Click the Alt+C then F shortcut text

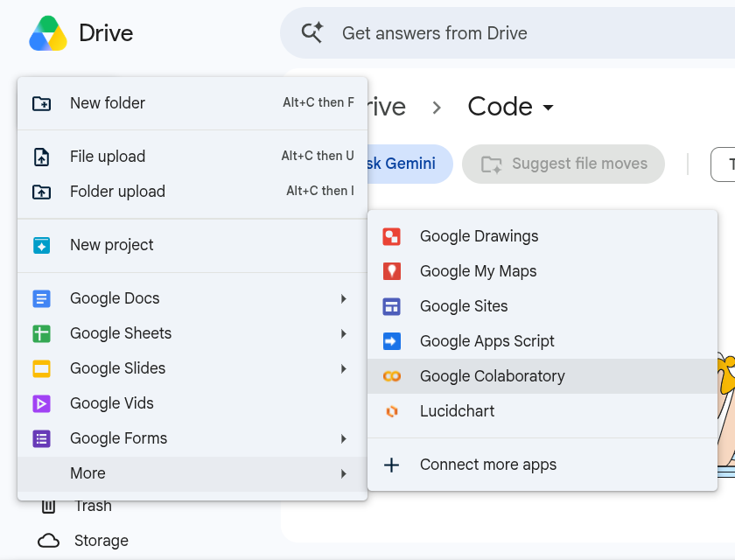318,102
